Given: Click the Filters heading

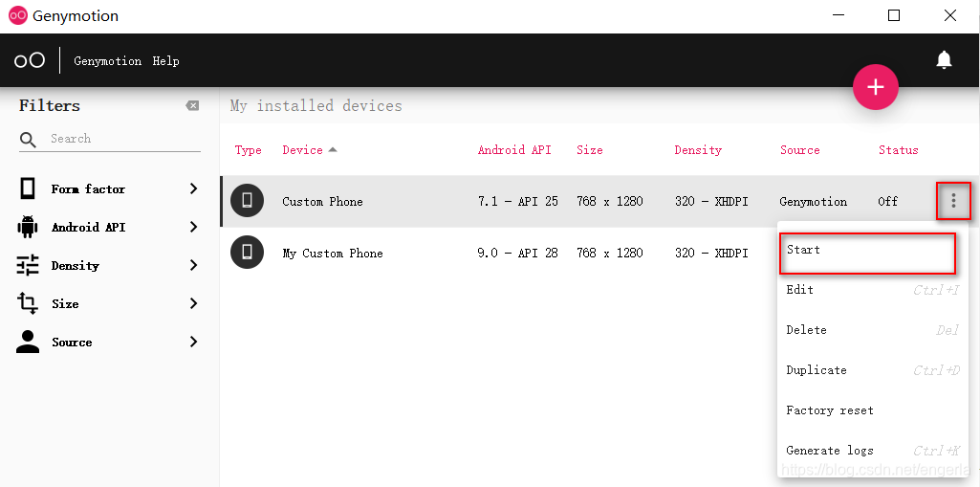Looking at the screenshot, I should click(50, 105).
